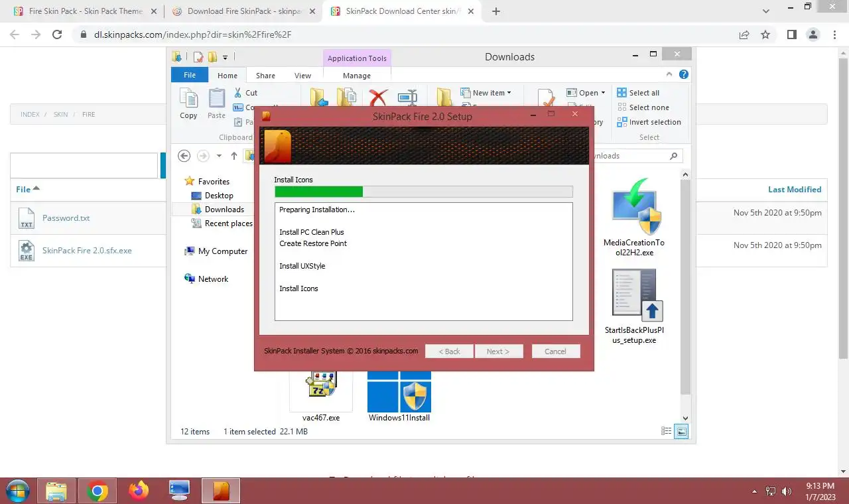Select the vac467.exe file
The width and height of the screenshot is (849, 504).
click(x=321, y=397)
